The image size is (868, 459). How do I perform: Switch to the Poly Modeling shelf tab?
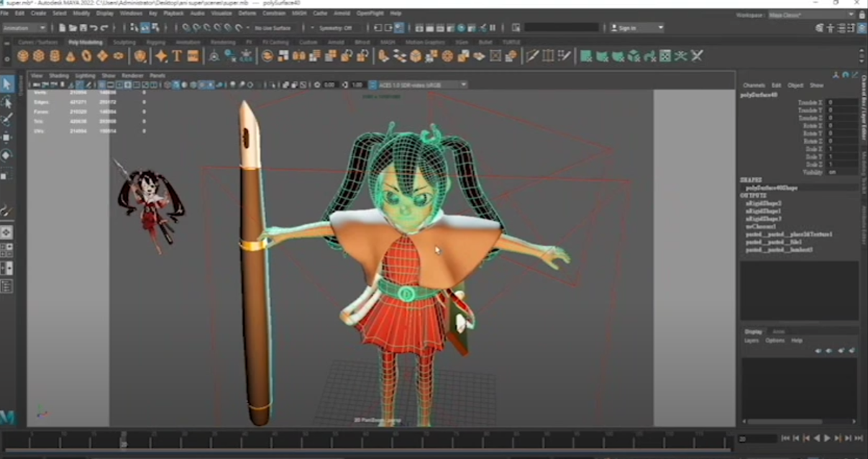(x=85, y=42)
